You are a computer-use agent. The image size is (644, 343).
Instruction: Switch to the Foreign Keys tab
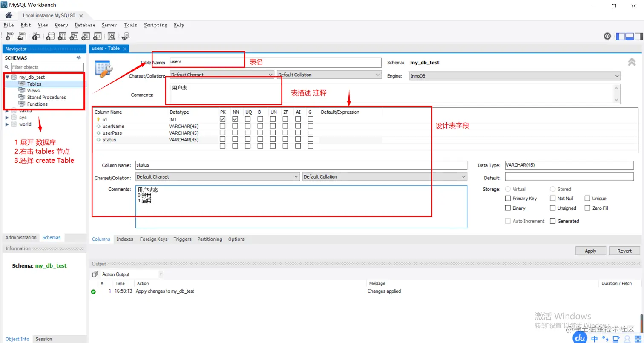click(153, 239)
